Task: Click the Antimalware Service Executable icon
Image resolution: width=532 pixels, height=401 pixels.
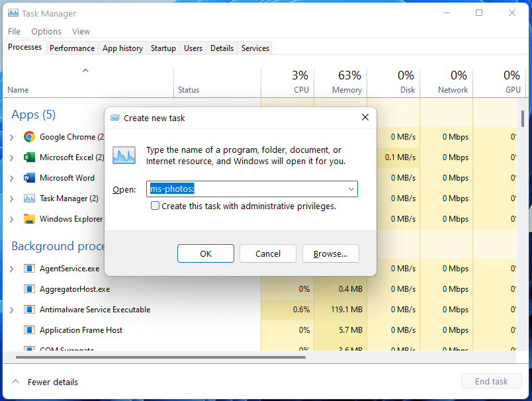Action: [29, 310]
